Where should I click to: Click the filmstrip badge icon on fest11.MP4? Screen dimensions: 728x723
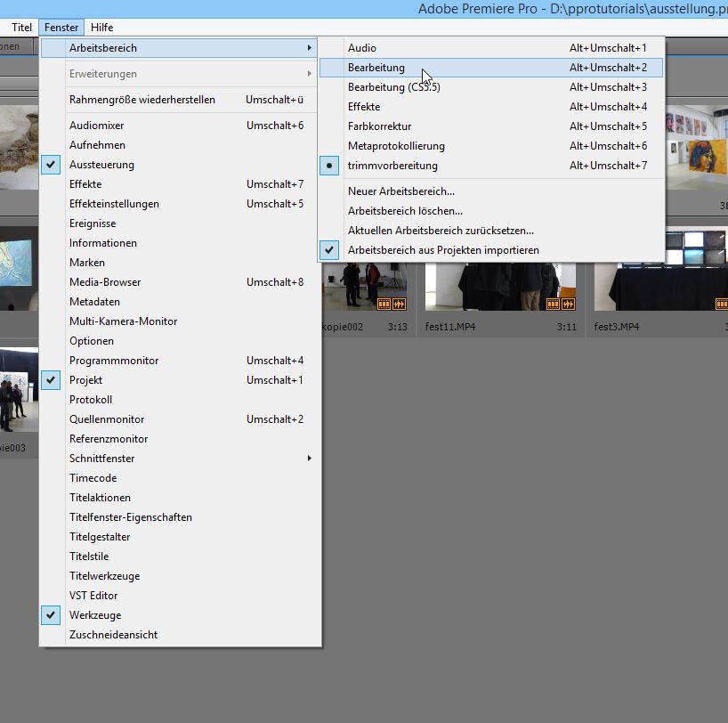point(553,305)
